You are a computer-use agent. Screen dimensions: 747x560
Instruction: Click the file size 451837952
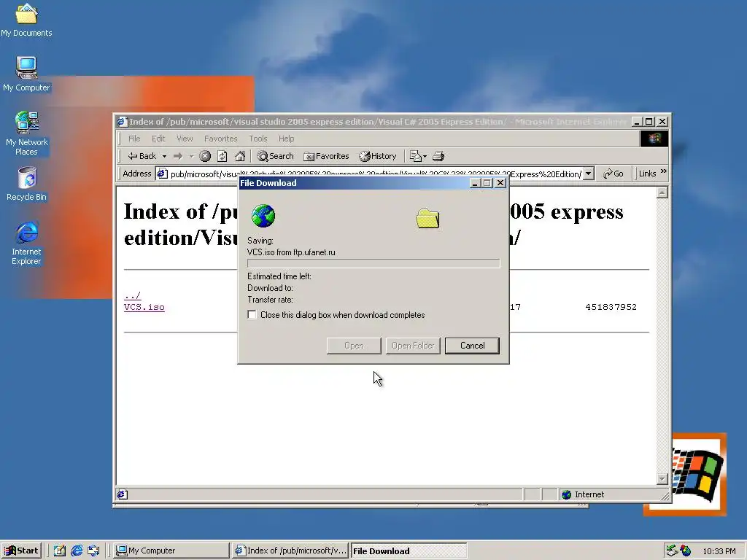coord(611,307)
